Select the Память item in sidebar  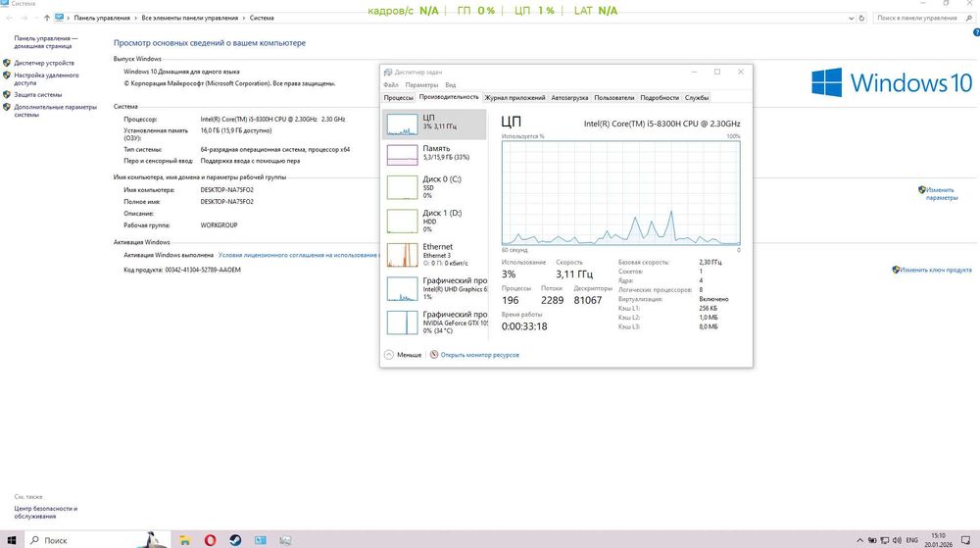[x=434, y=154]
